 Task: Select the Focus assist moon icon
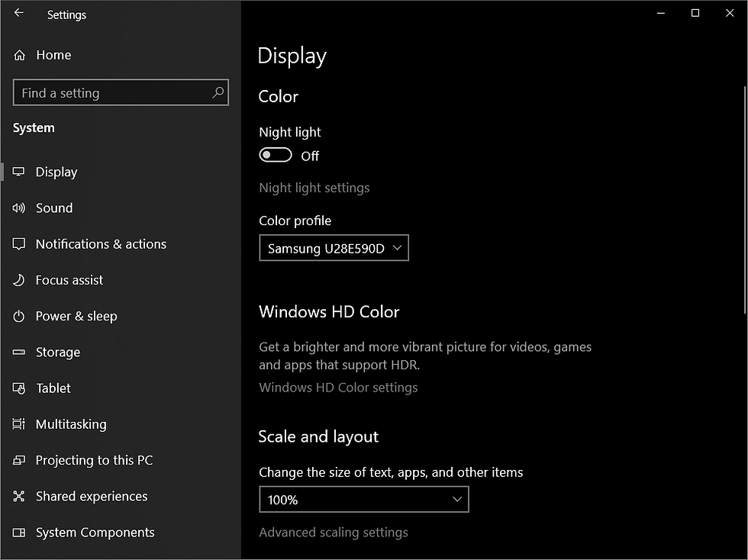tap(19, 280)
